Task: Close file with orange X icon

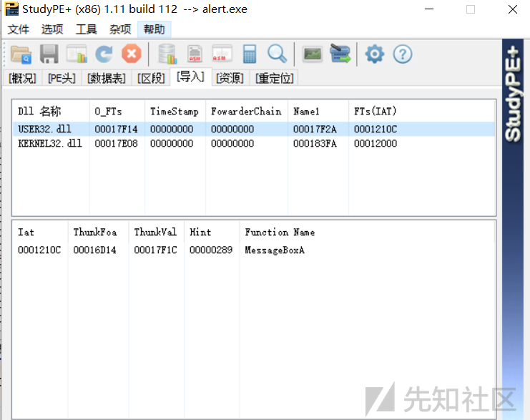Action: (x=132, y=54)
